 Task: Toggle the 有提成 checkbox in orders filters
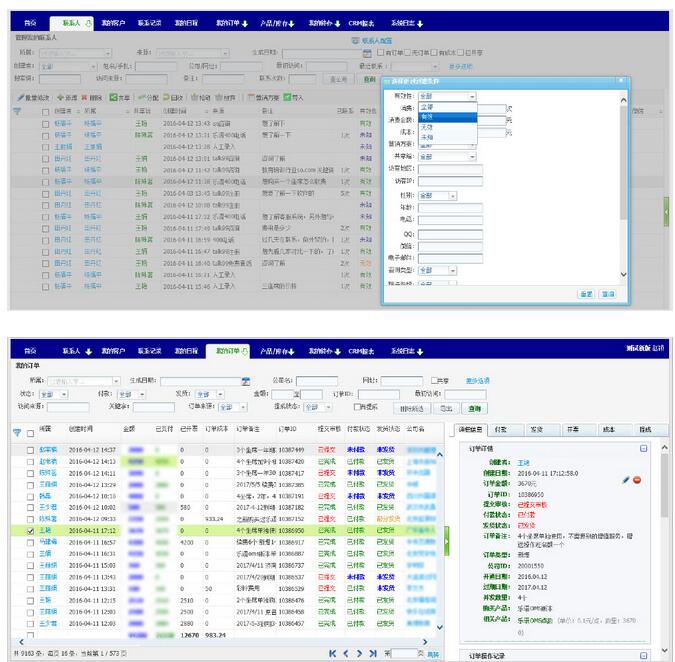coord(357,407)
